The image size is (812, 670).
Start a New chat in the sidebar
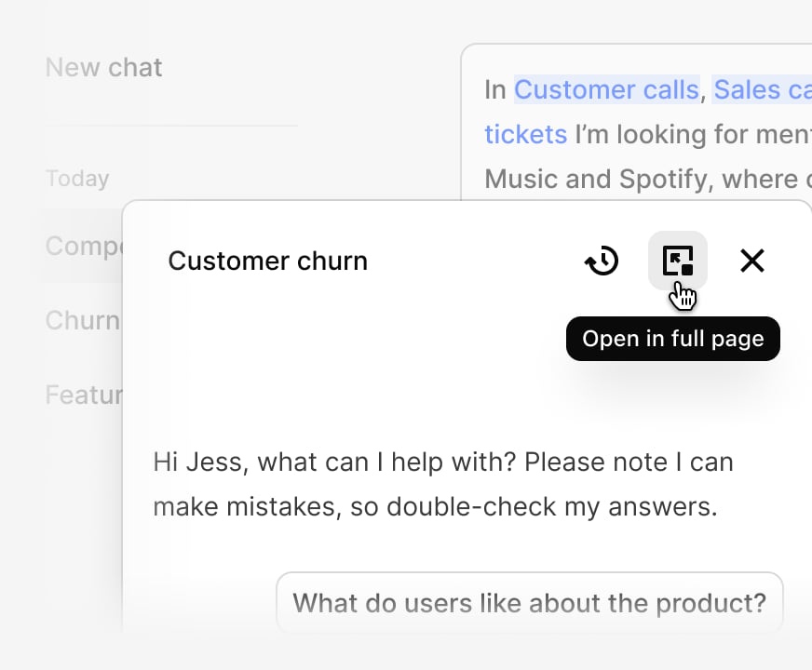click(103, 67)
